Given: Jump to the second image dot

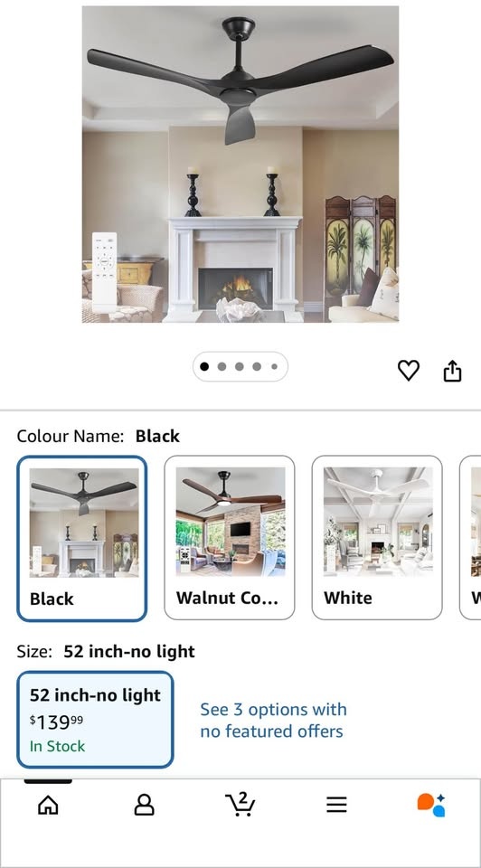Looking at the screenshot, I should [222, 366].
